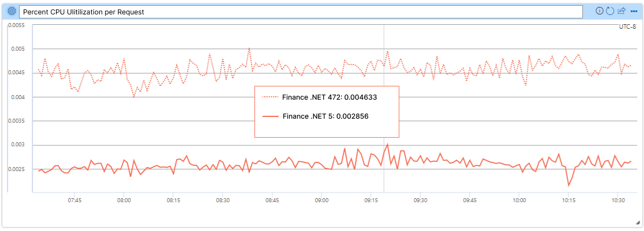The height and width of the screenshot is (231, 644).
Task: Click the 08:30 time axis label
Action: pos(222,200)
